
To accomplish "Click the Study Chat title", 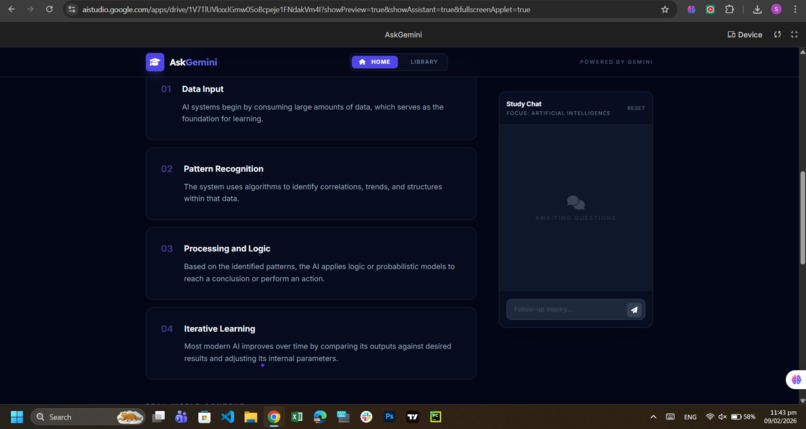I will [524, 104].
